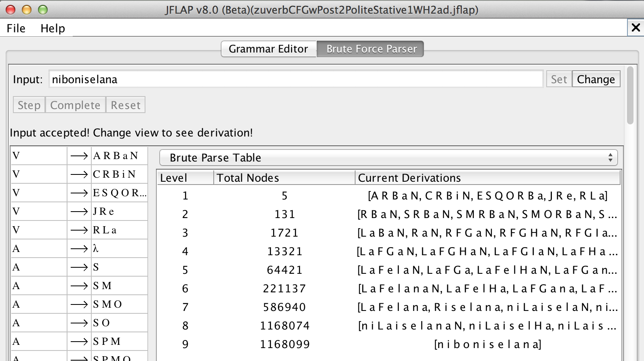Click the Input text field

tap(296, 79)
